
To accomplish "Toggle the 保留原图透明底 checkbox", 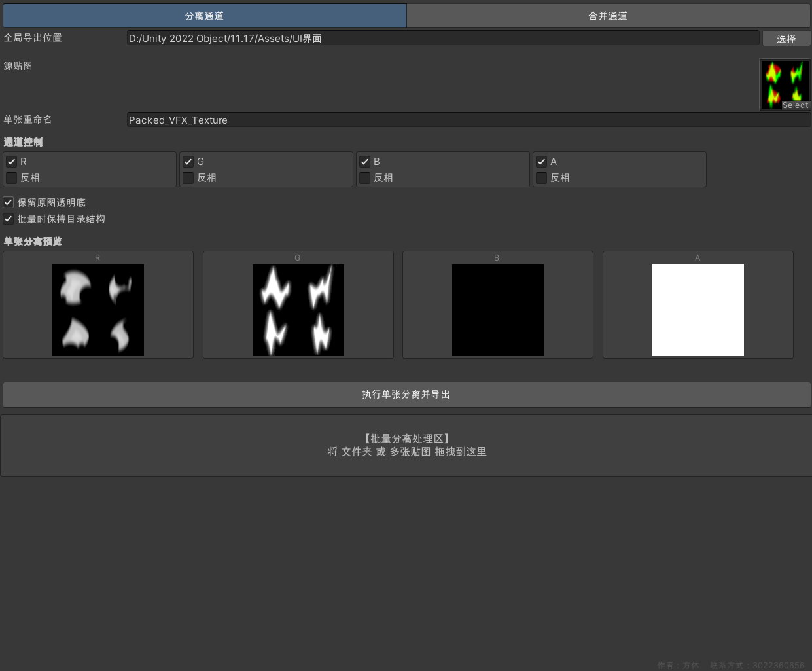I will click(9, 202).
